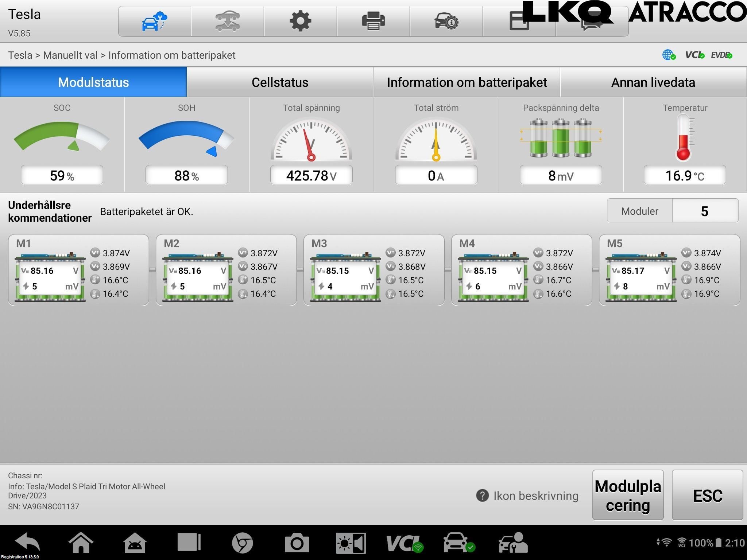Click the ESC button
This screenshot has height=560, width=747.
(x=707, y=495)
